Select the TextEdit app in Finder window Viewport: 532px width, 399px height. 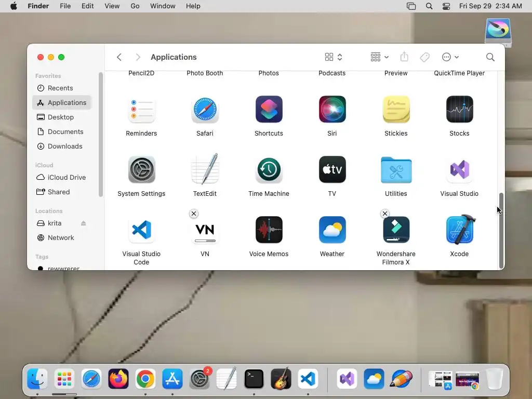[x=205, y=169]
